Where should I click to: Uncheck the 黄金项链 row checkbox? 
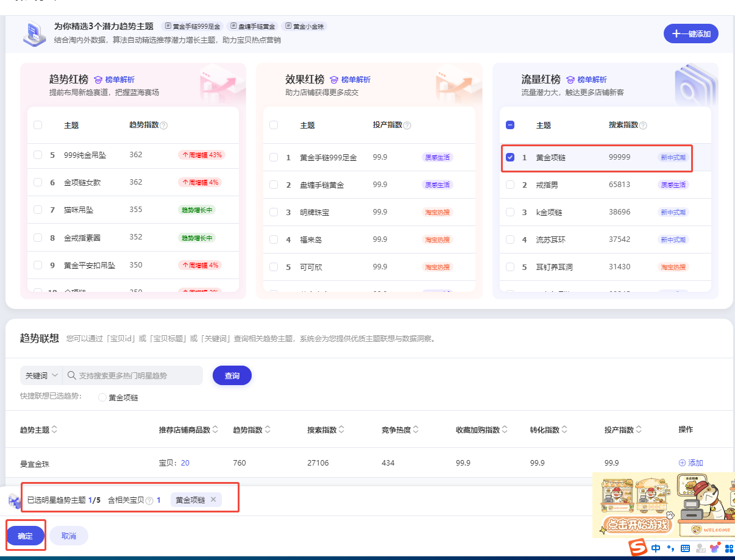510,157
